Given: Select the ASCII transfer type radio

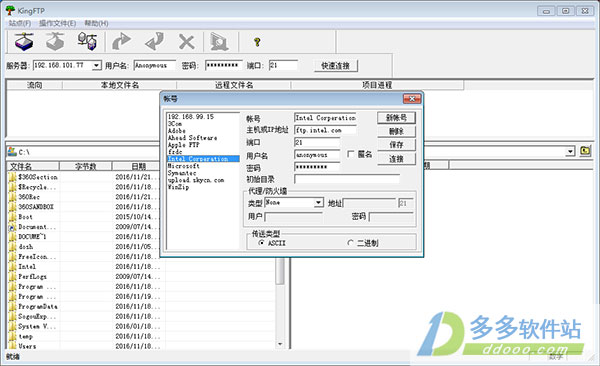Looking at the screenshot, I should tap(261, 243).
